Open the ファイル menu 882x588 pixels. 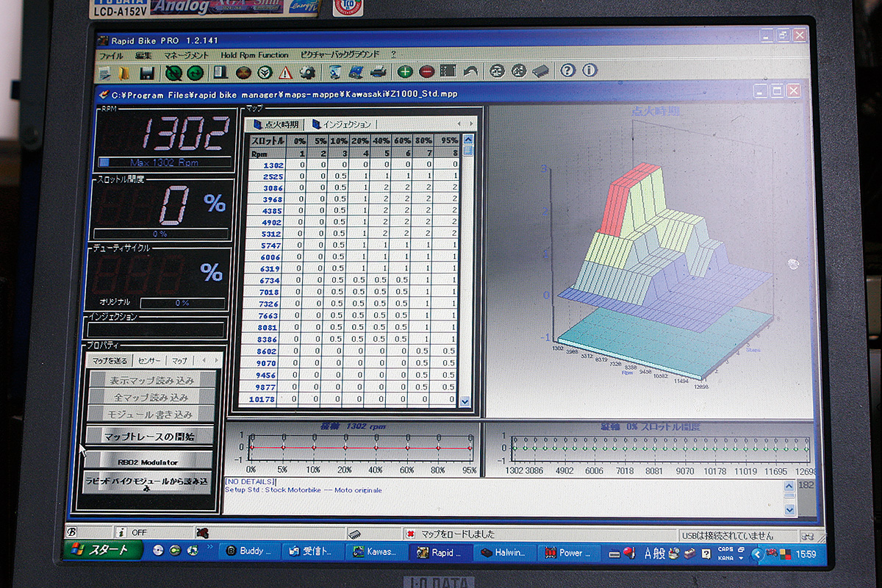pyautogui.click(x=111, y=55)
